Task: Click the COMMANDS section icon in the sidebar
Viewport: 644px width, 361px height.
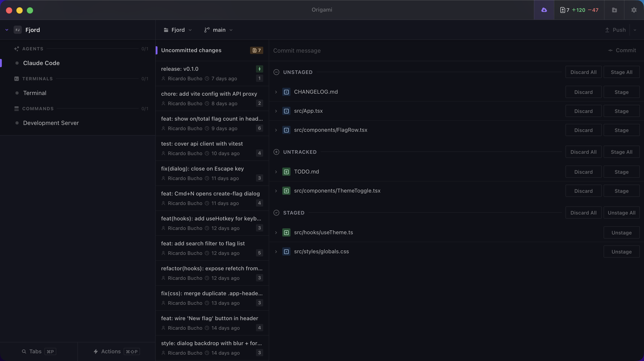Action: coord(16,108)
